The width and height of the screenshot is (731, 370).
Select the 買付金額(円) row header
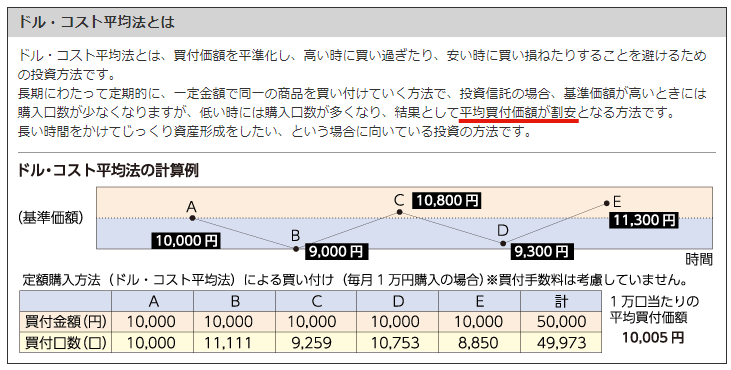click(x=65, y=322)
